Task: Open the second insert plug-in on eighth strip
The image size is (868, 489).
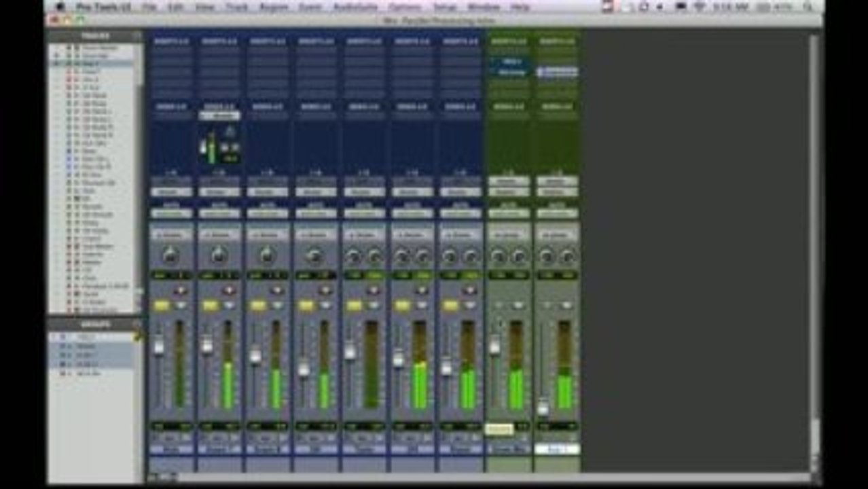Action: click(x=509, y=72)
